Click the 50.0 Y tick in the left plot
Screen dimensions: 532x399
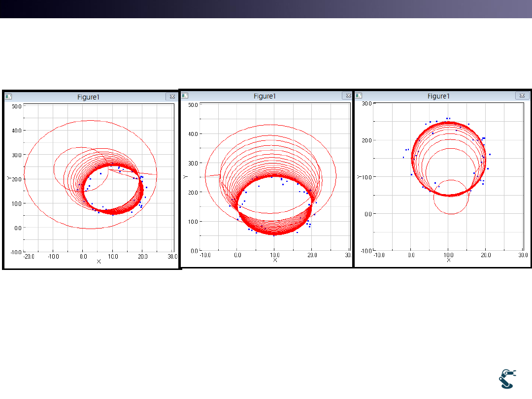pos(16,106)
